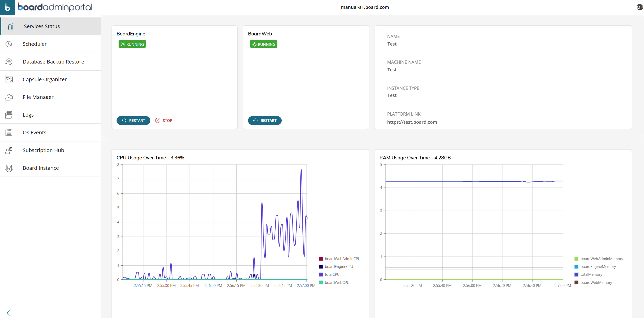644x318 pixels.
Task: Restart the BoardWeb service
Action: [x=265, y=120]
